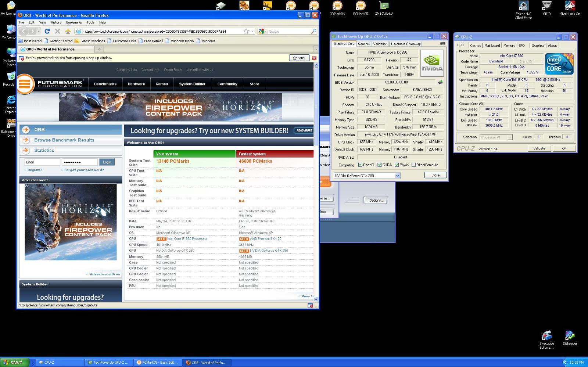Open the History menu in Firefox
Image resolution: width=588 pixels, height=367 pixels.
click(56, 22)
